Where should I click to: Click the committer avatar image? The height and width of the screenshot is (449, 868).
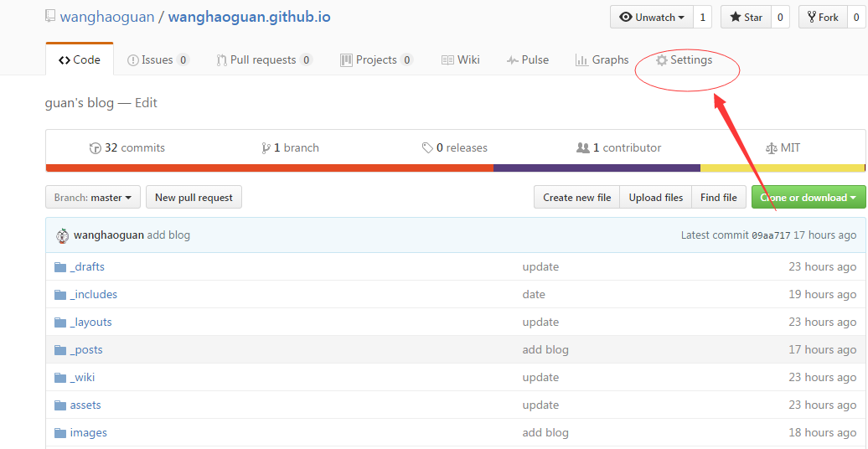(x=63, y=235)
